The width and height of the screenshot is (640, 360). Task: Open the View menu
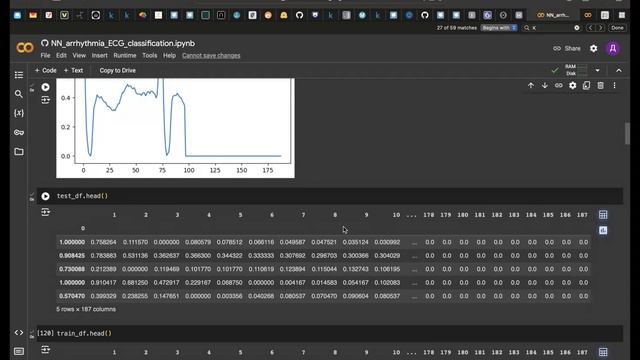coord(79,56)
